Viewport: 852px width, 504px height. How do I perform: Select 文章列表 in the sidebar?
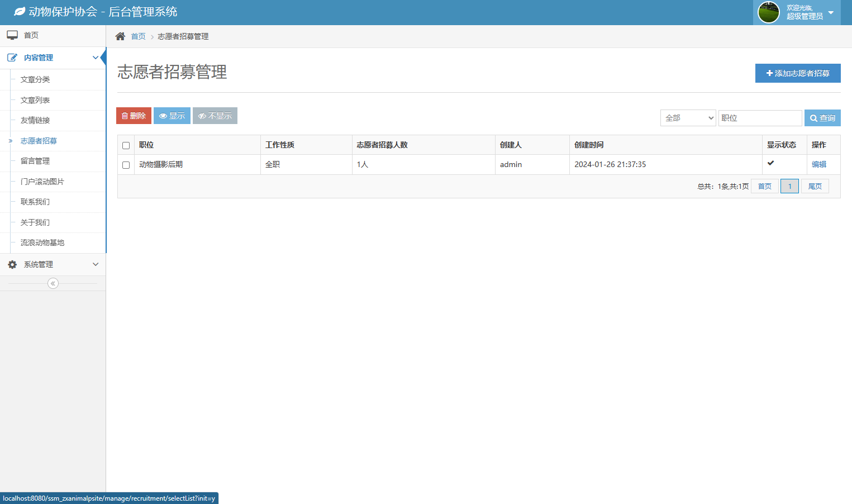(x=34, y=100)
